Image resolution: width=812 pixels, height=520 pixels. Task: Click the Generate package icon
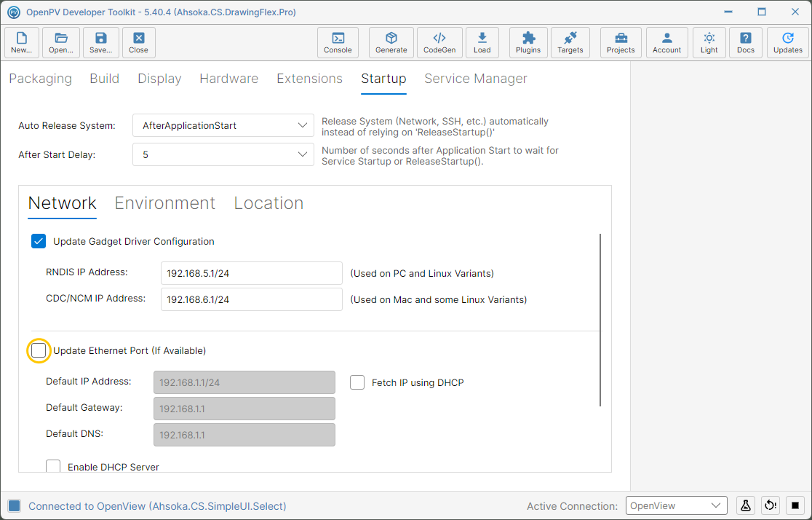pyautogui.click(x=391, y=42)
